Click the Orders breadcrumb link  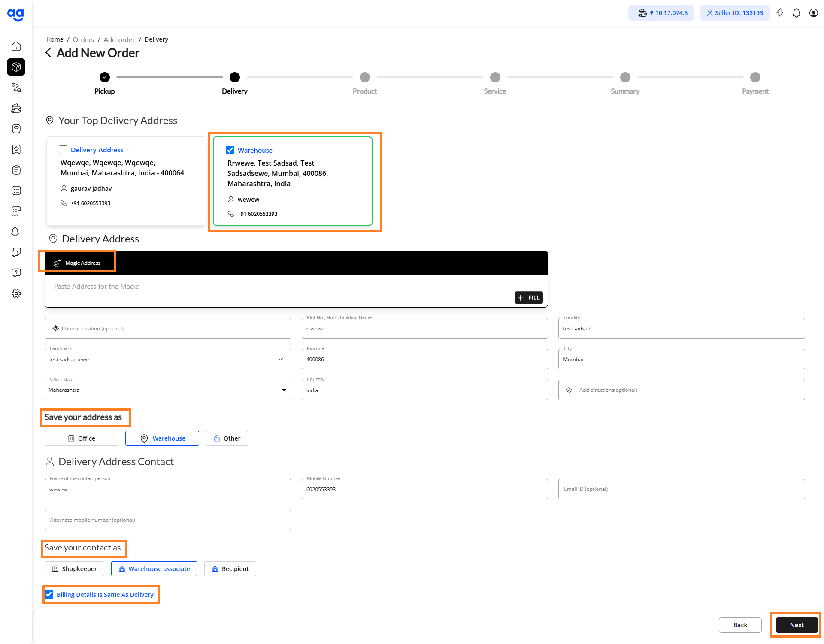click(83, 39)
